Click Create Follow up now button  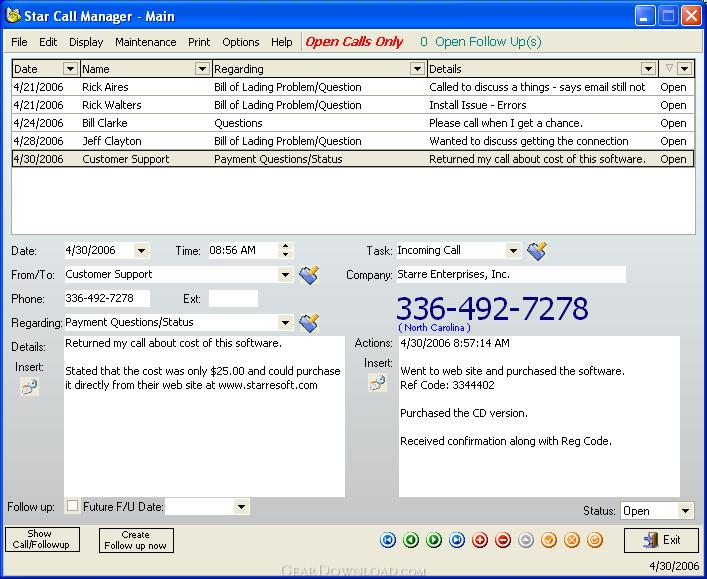[136, 540]
